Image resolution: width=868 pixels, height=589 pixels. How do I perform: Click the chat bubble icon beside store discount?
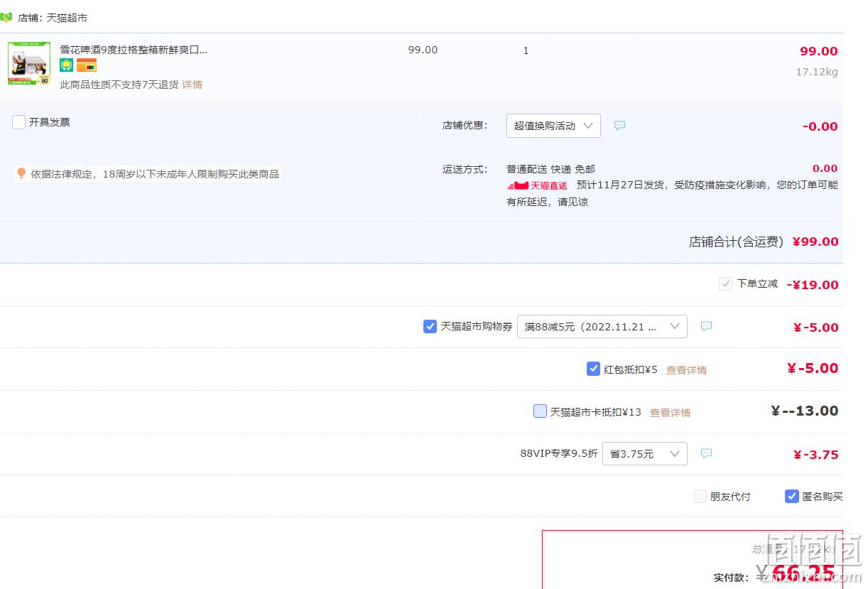coord(620,125)
